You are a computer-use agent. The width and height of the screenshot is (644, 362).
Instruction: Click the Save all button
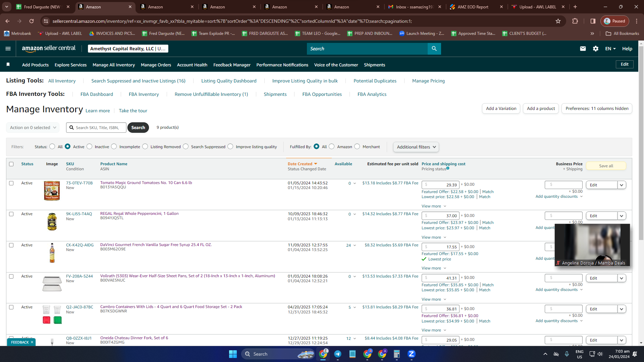point(606,166)
